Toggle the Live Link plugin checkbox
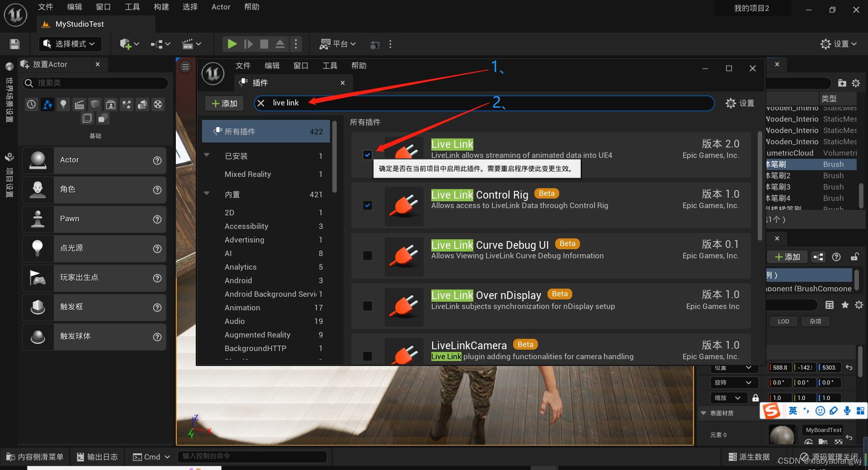Viewport: 868px width, 470px height. point(368,155)
